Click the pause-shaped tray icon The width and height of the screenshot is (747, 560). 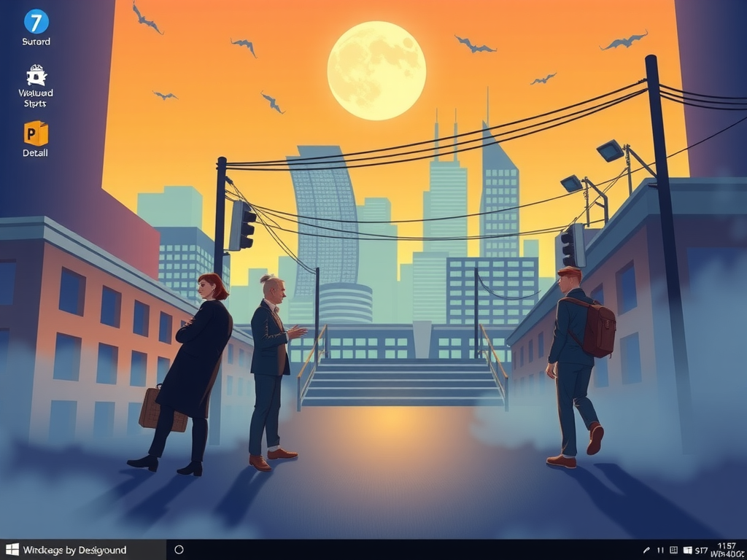pyautogui.click(x=660, y=551)
